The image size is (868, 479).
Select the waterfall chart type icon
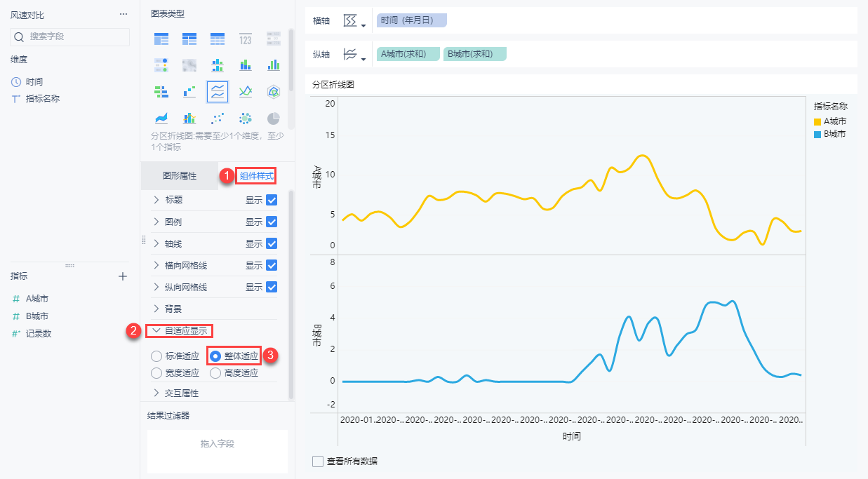coord(189,91)
